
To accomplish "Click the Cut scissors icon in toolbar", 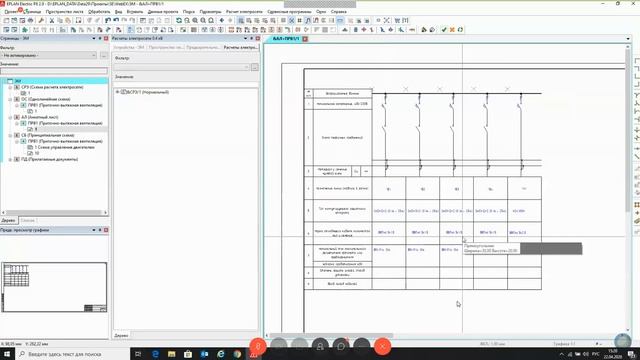I will (52, 20).
